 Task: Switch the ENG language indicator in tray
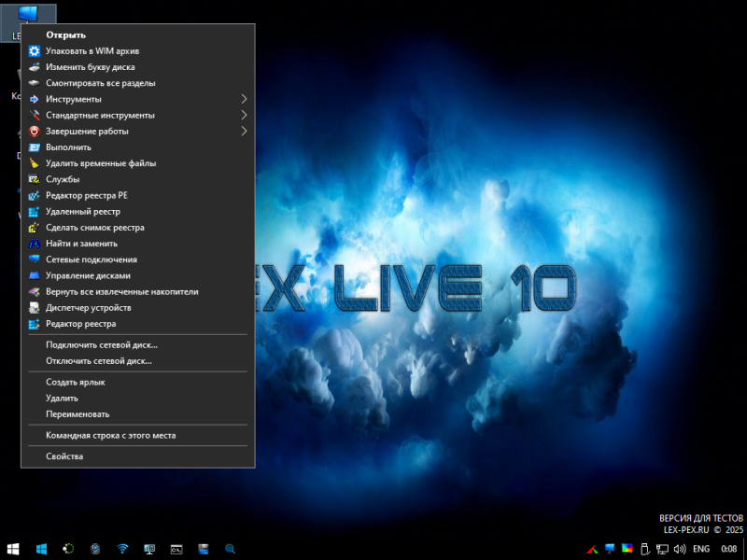pos(700,549)
